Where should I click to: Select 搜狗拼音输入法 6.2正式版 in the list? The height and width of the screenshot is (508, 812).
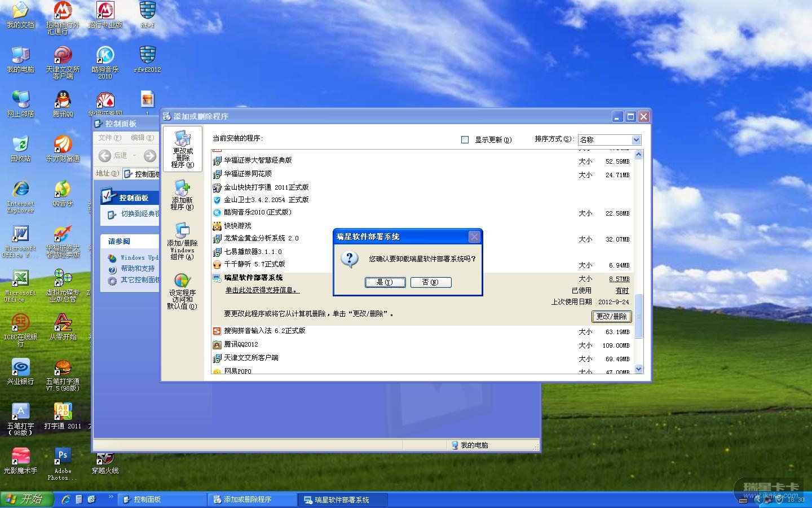point(422,331)
